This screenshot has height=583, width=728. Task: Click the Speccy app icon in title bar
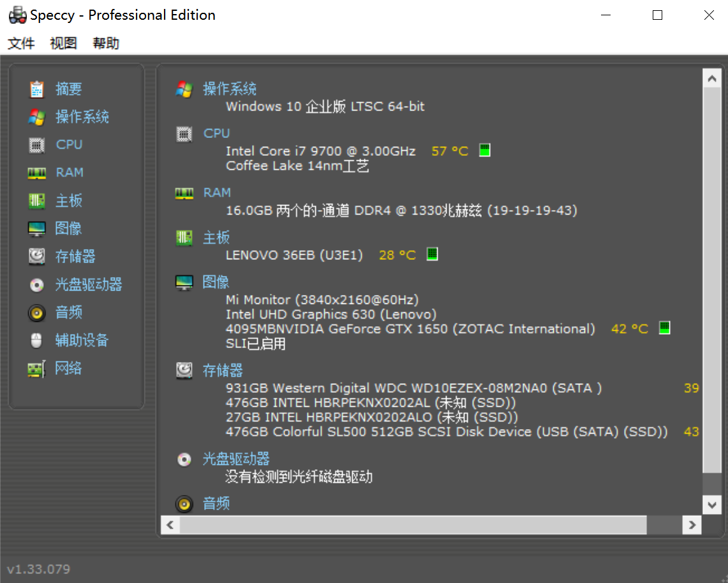coord(18,15)
